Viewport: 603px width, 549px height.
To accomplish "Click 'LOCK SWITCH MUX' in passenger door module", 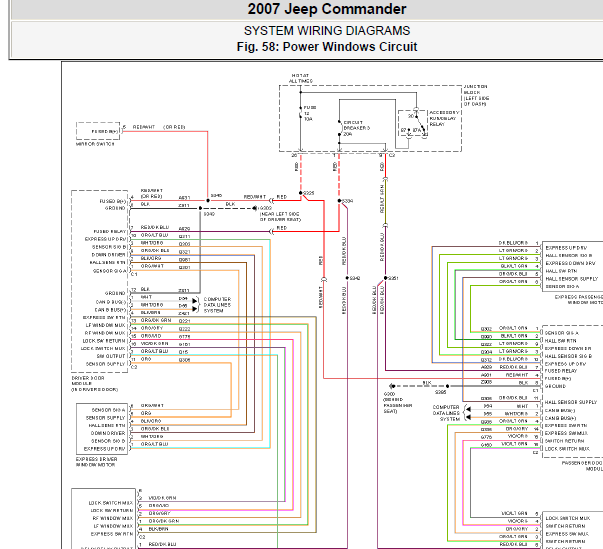I will click(x=567, y=449).
